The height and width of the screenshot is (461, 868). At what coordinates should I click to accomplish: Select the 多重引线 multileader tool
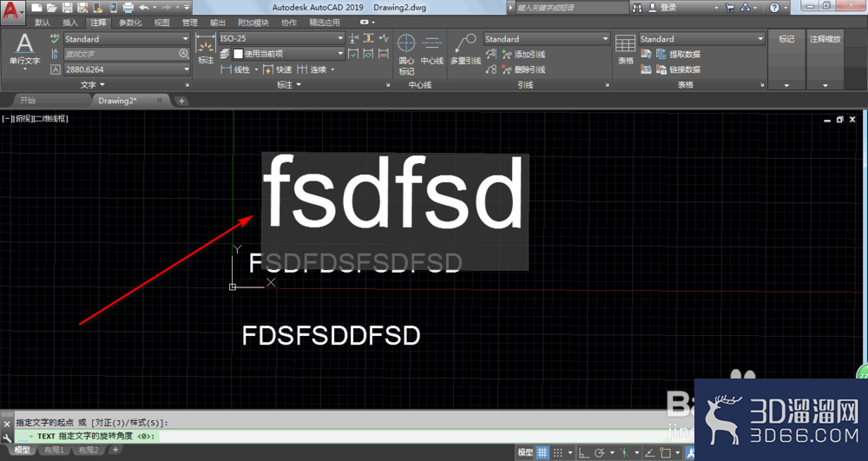click(465, 49)
